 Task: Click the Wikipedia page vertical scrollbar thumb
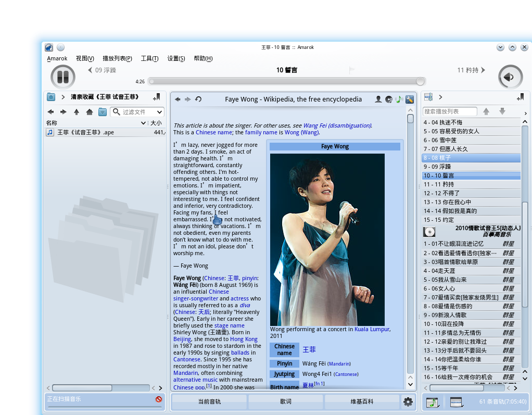point(411,119)
